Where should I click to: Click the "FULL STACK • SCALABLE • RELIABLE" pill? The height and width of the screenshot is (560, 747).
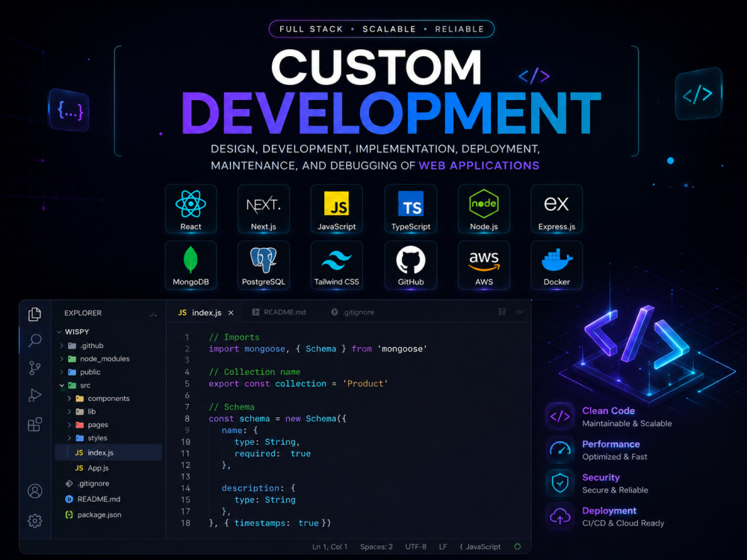click(382, 29)
